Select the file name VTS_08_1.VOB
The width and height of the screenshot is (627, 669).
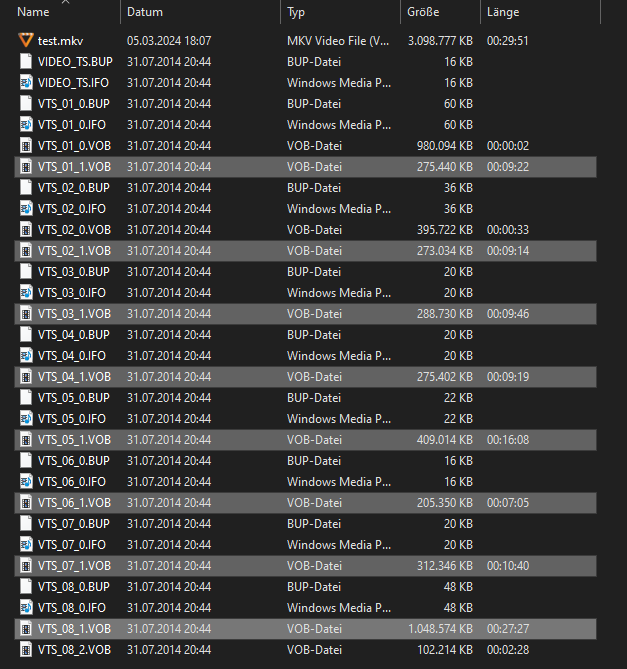point(74,628)
